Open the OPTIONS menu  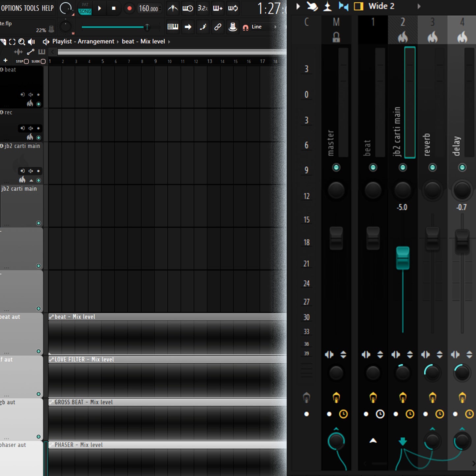click(11, 8)
